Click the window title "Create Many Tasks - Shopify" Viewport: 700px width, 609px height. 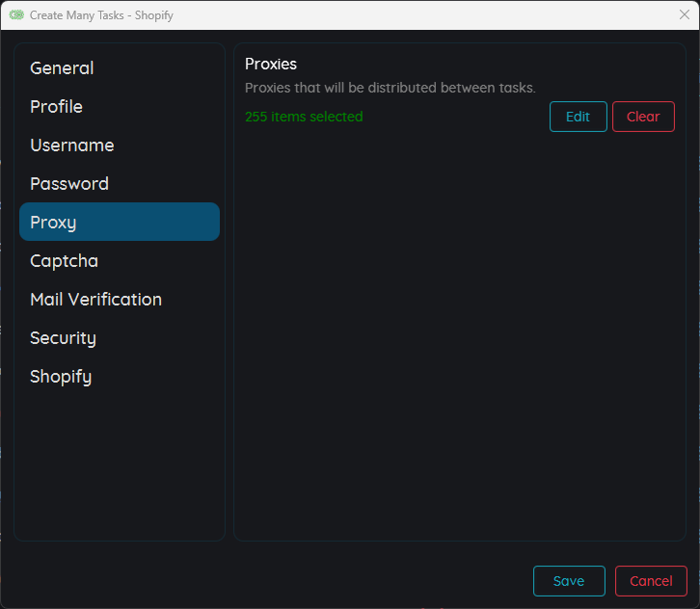tap(101, 15)
